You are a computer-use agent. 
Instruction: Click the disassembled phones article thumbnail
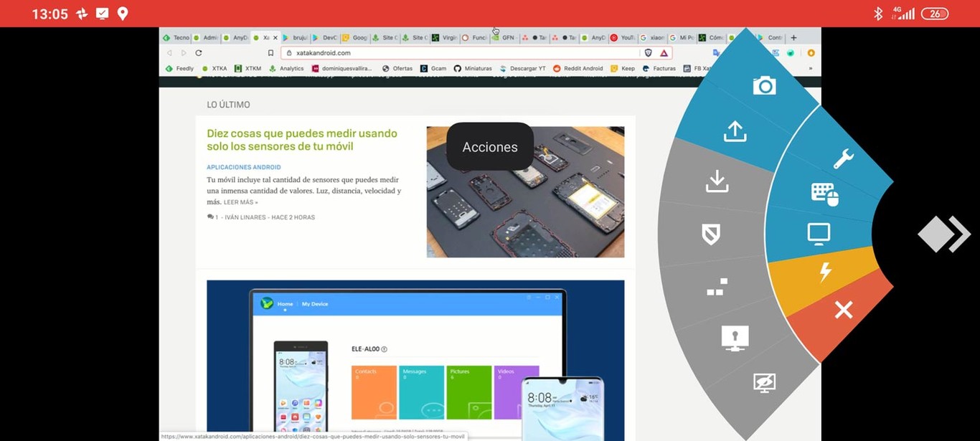click(x=525, y=192)
